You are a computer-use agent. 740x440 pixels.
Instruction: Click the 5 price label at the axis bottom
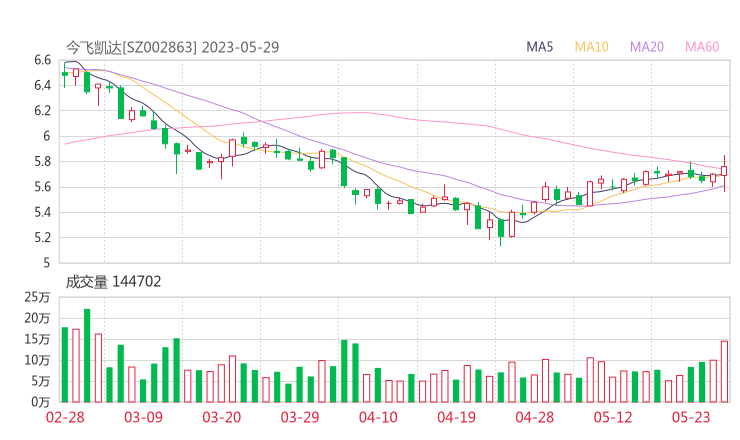pyautogui.click(x=47, y=263)
